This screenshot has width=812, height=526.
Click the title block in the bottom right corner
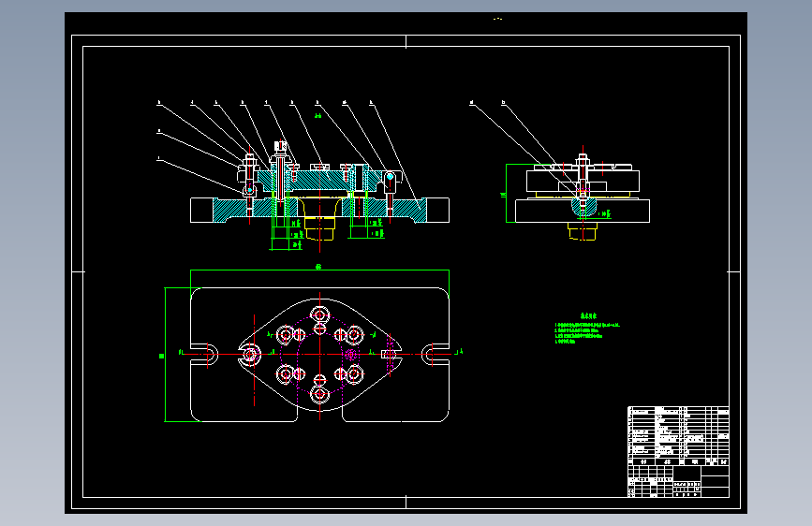(x=678, y=481)
